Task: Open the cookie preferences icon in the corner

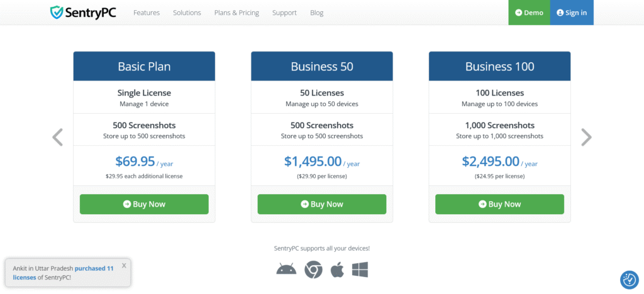Action: 628,280
